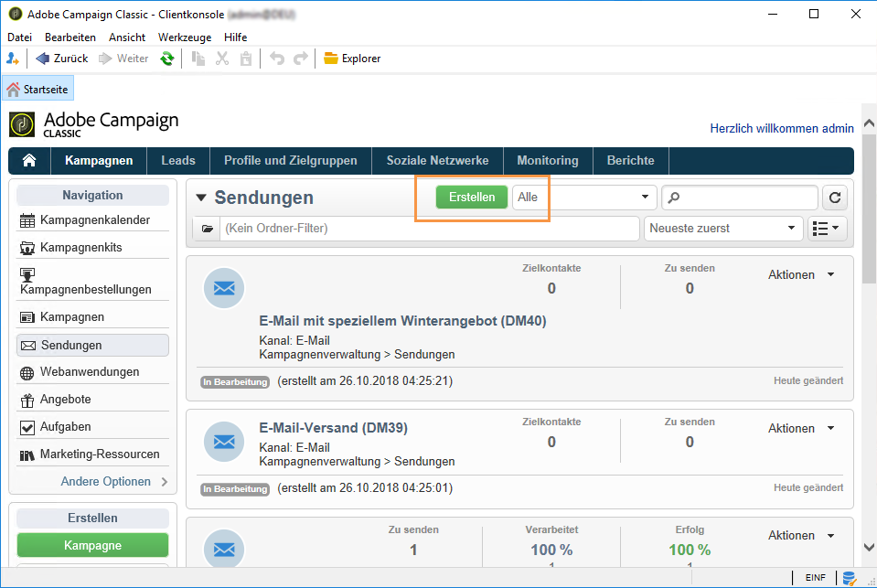Open Angebote in the navigation
The width and height of the screenshot is (877, 588).
coord(93,400)
